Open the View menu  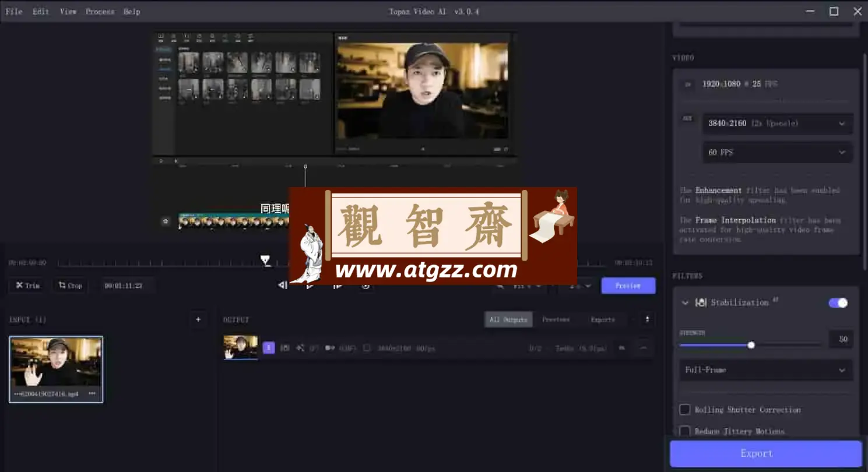68,12
